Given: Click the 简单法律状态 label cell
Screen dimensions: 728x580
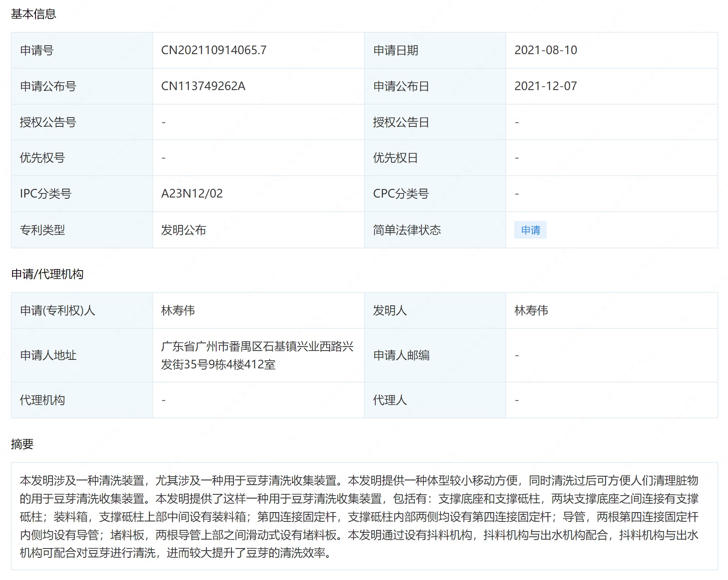Looking at the screenshot, I should point(435,230).
